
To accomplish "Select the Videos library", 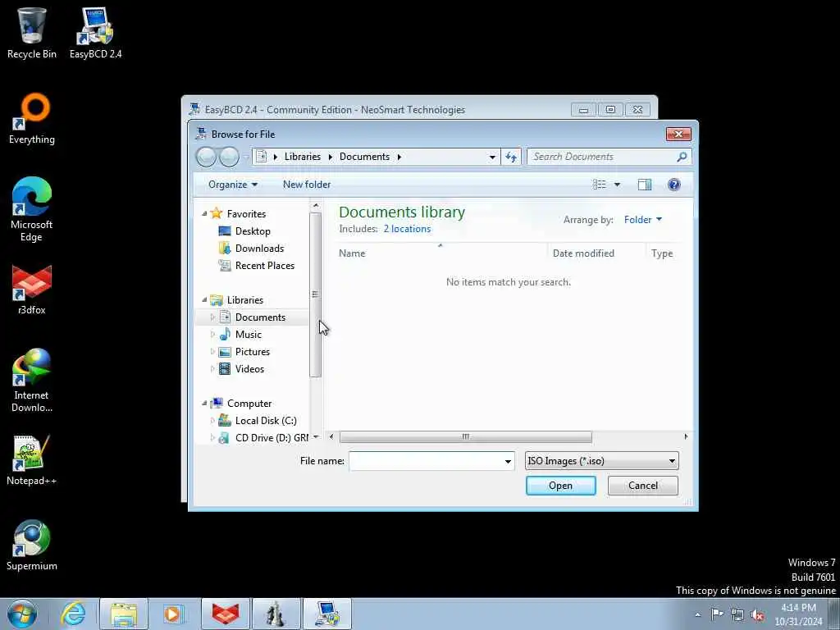I will pos(249,368).
